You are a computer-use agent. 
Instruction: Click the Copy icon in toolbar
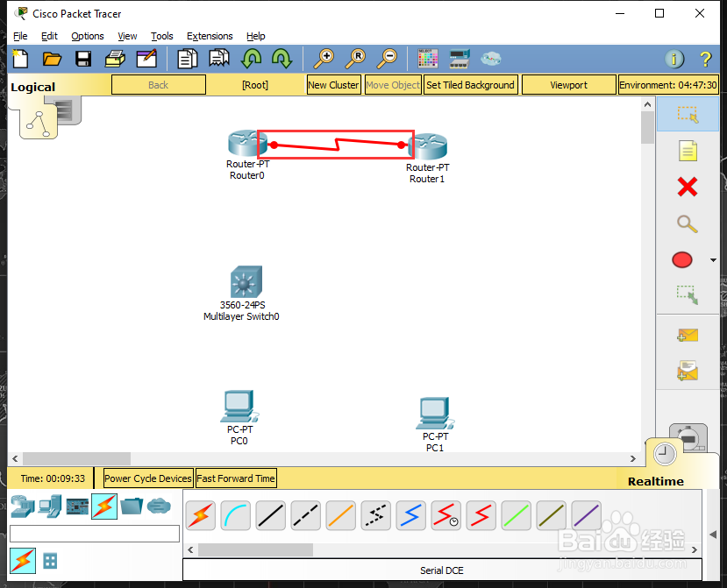[188, 59]
